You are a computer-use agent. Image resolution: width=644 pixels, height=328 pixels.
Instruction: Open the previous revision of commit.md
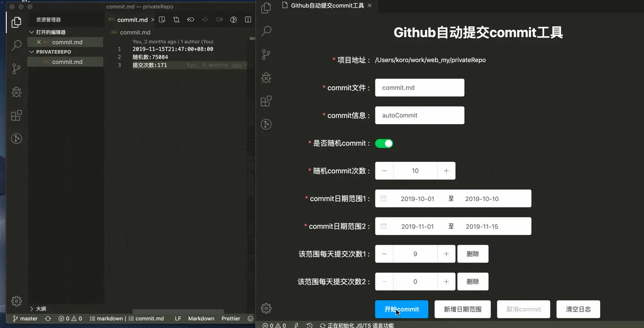pyautogui.click(x=191, y=20)
